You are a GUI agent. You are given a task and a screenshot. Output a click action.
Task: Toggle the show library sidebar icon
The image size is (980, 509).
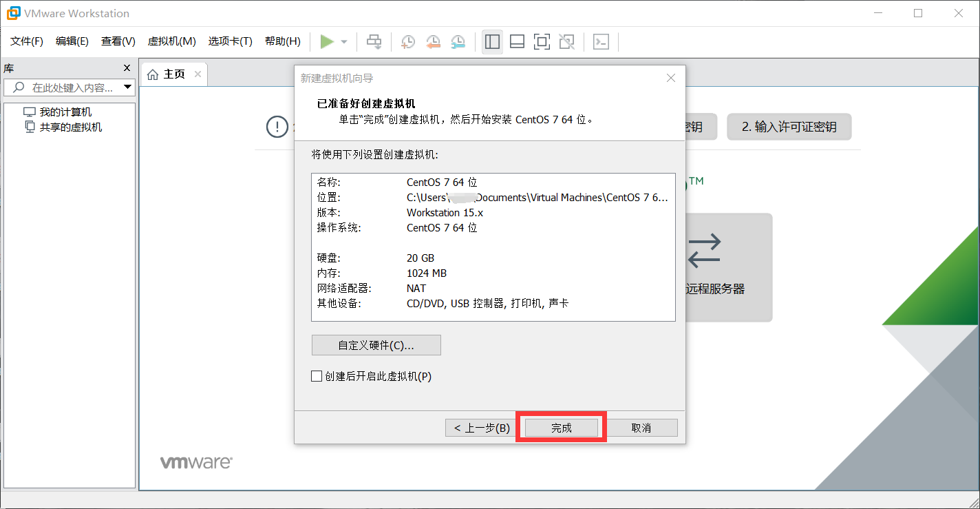[x=492, y=42]
